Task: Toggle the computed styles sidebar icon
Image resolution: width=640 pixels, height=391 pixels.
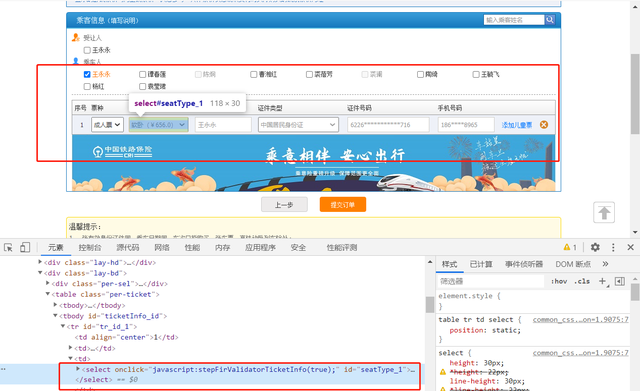Action: 620,281
